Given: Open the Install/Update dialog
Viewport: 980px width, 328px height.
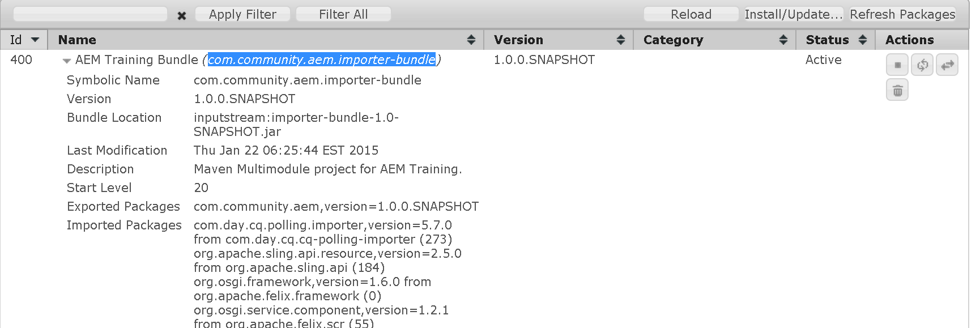Looking at the screenshot, I should click(793, 14).
